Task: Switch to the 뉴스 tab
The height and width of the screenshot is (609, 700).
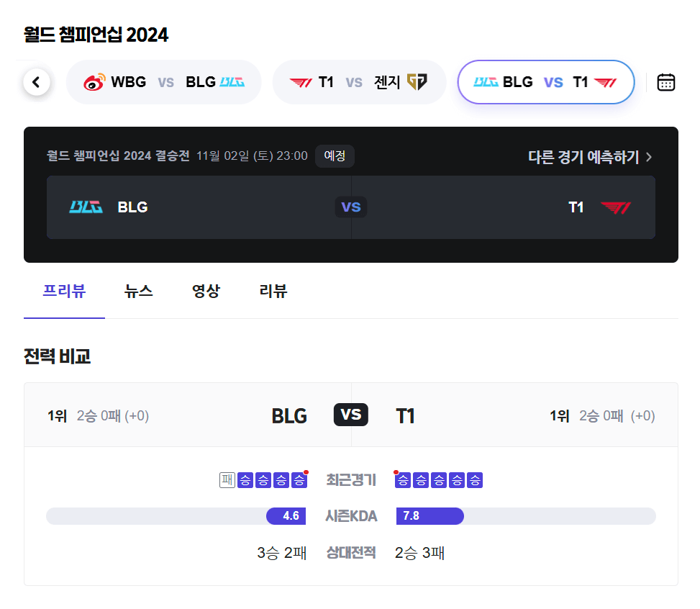Action: [x=139, y=291]
